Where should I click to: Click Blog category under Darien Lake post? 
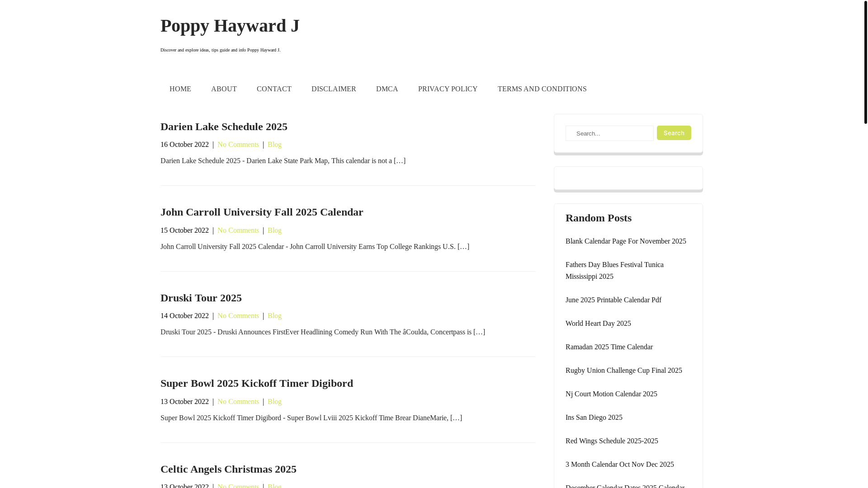274,145
